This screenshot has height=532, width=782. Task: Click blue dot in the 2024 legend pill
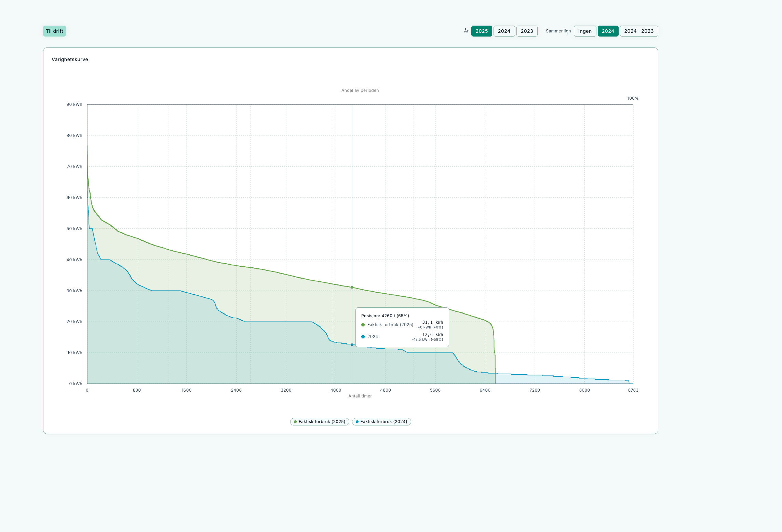(357, 422)
